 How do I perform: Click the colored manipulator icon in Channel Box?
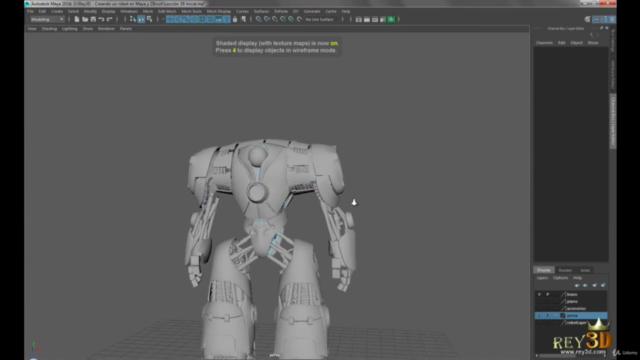pos(591,35)
